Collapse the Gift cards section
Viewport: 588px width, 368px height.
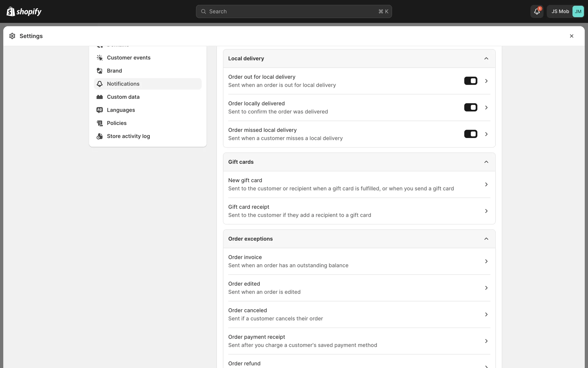click(486, 162)
